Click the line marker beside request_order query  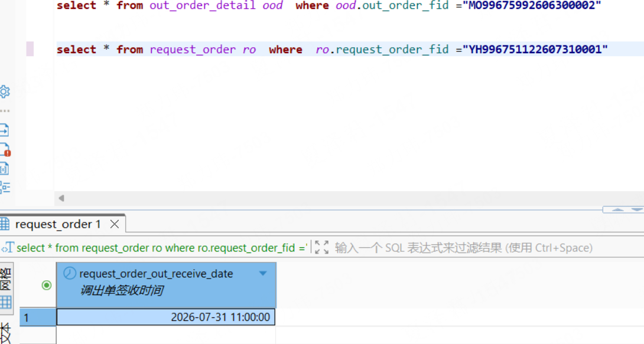[x=30, y=49]
